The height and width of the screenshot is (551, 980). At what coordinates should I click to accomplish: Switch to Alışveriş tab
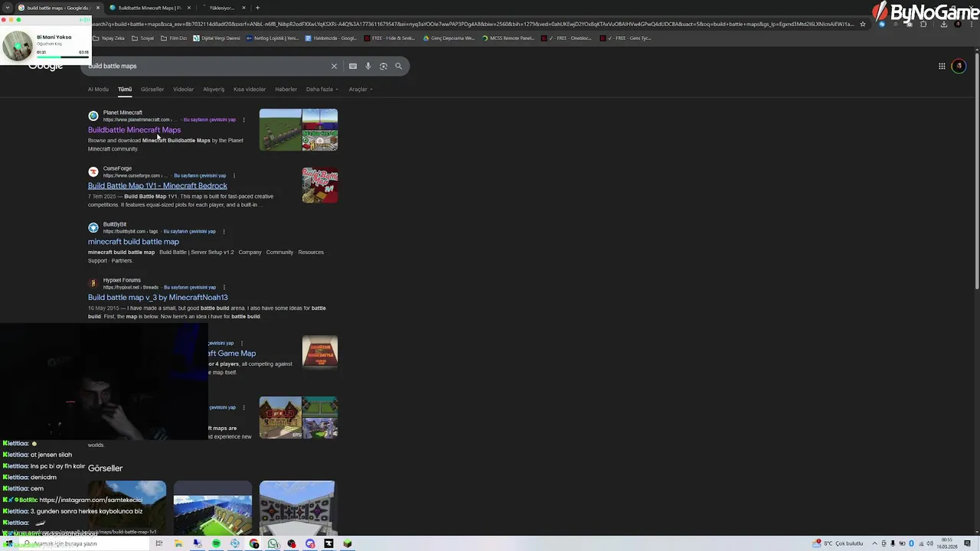click(214, 89)
